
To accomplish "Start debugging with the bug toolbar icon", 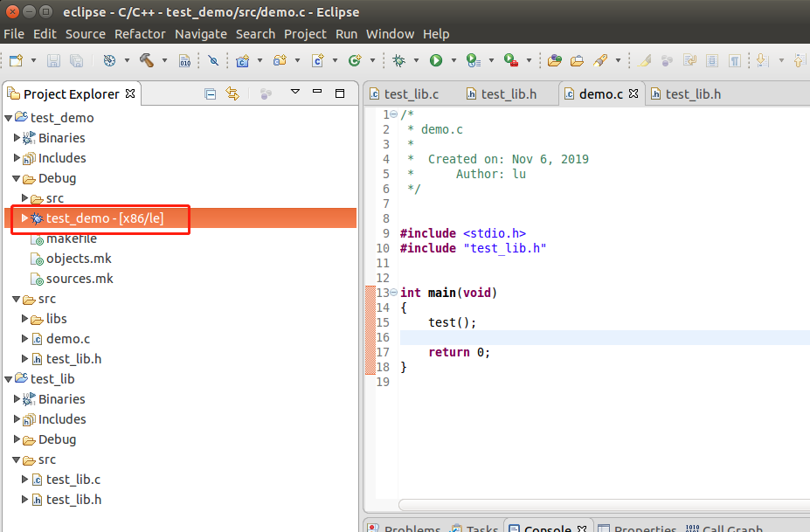I will click(398, 61).
